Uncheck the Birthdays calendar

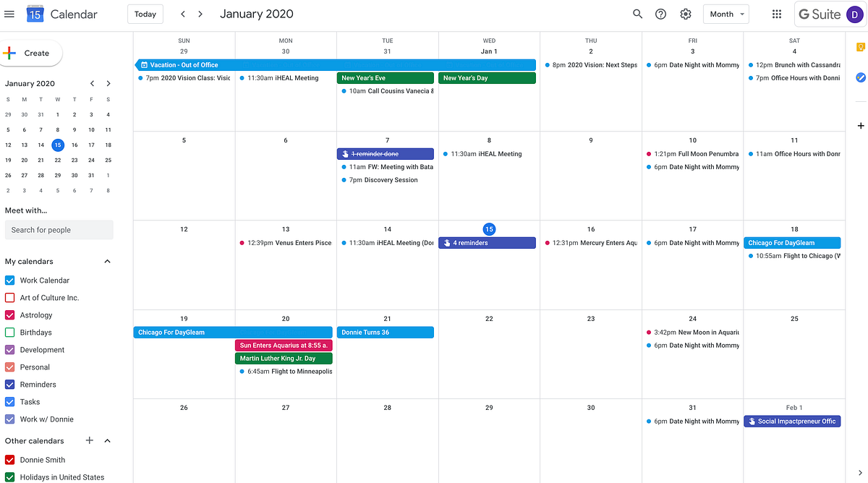point(9,332)
